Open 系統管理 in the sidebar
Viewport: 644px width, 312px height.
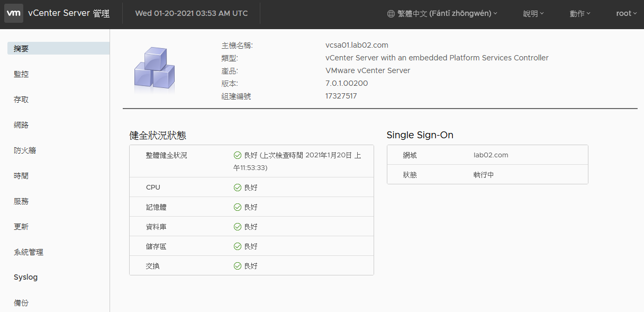[x=29, y=252]
